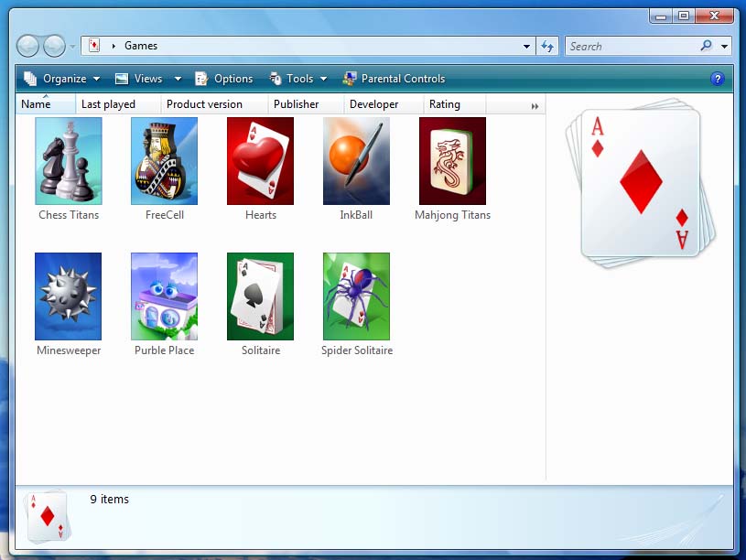Viewport: 746px width, 560px height.
Task: Sort by Product version column
Action: (x=214, y=104)
